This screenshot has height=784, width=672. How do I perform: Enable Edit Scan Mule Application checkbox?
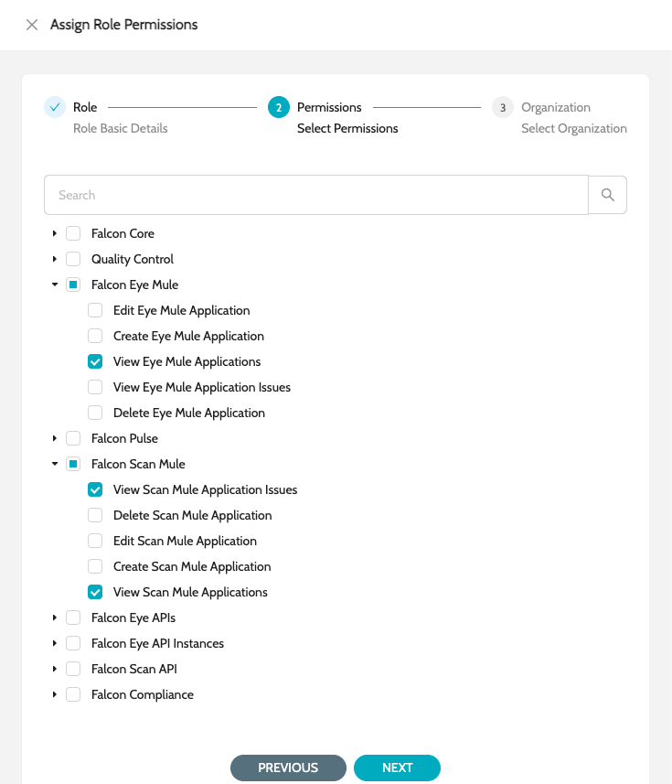click(x=95, y=541)
